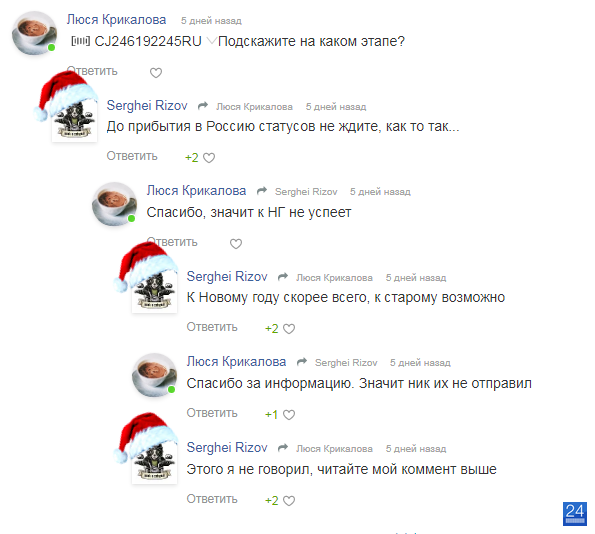Reply to 'К Новому году скорее всего' comment
Screen dimensions: 595x534
click(x=212, y=327)
